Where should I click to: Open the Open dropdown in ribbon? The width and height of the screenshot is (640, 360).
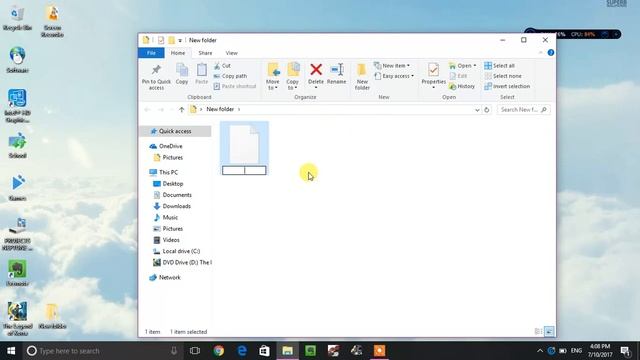pyautogui.click(x=462, y=66)
